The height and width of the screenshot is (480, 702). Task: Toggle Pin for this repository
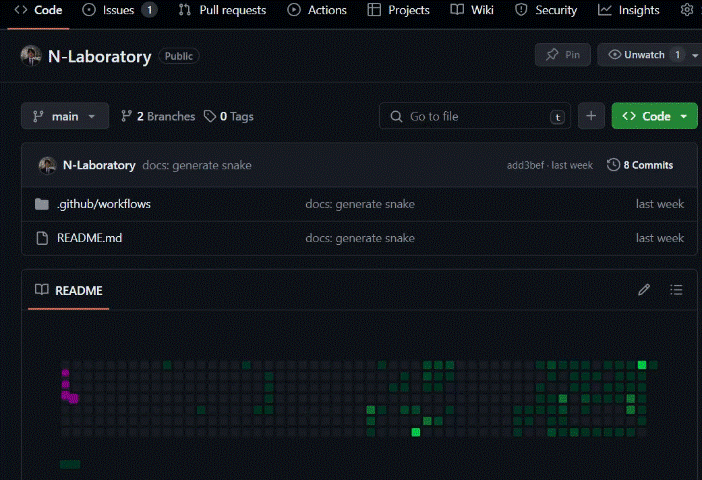562,55
